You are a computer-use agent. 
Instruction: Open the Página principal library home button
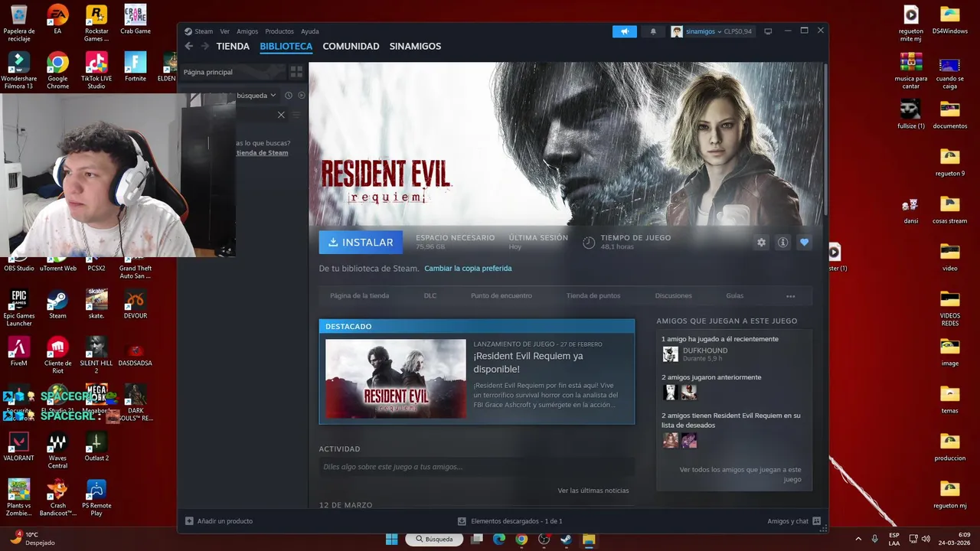233,72
